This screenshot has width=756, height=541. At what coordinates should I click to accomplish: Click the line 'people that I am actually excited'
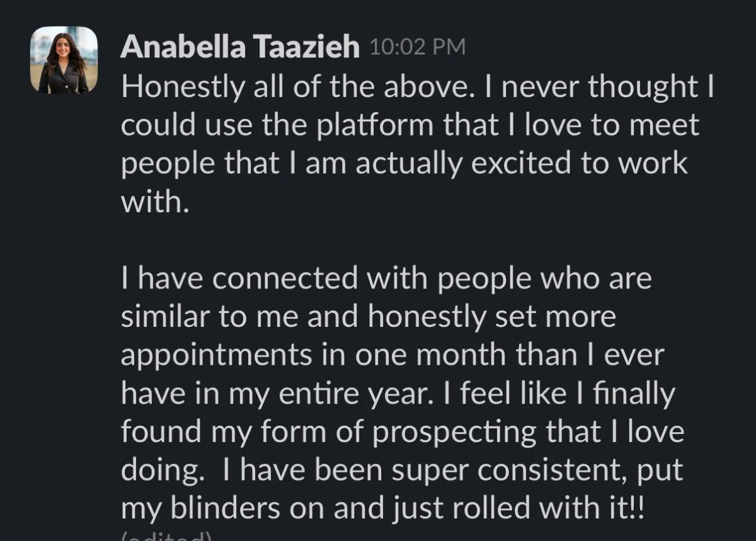[x=404, y=164]
